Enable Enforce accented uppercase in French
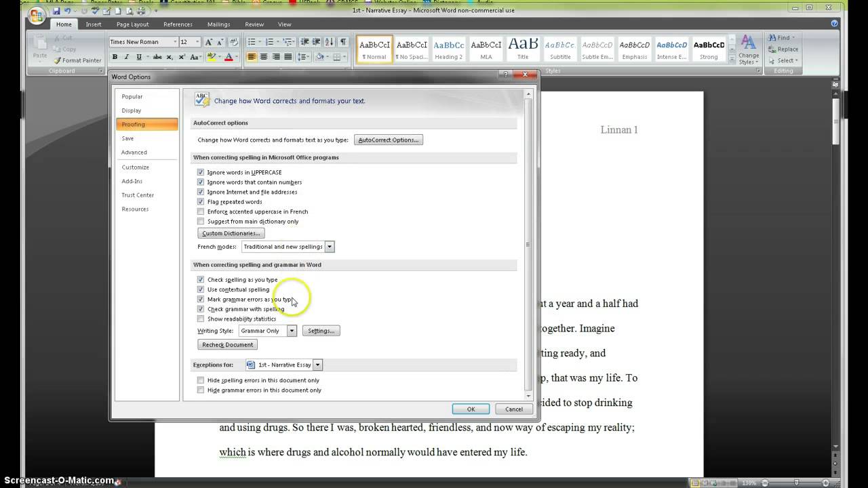 pyautogui.click(x=201, y=211)
